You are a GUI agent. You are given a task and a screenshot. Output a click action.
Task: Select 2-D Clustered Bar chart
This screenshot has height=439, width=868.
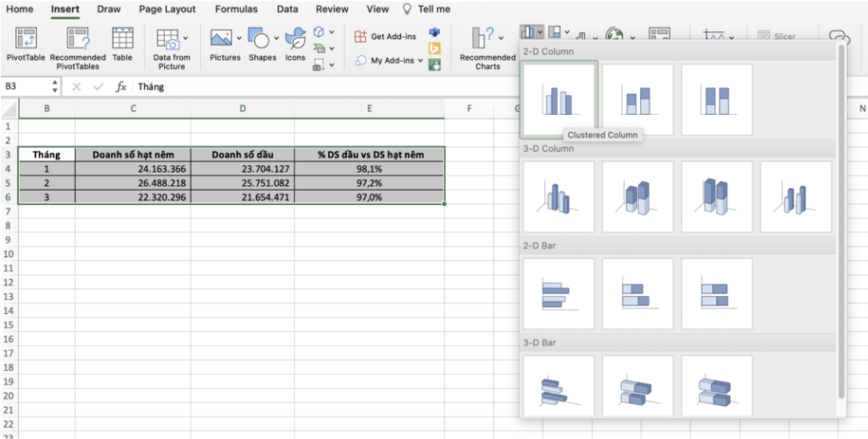click(x=559, y=294)
